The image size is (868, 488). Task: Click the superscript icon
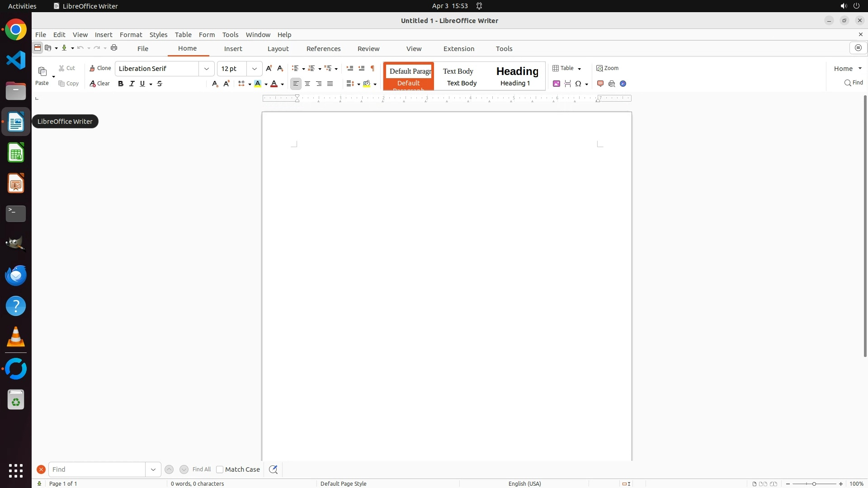coord(226,84)
